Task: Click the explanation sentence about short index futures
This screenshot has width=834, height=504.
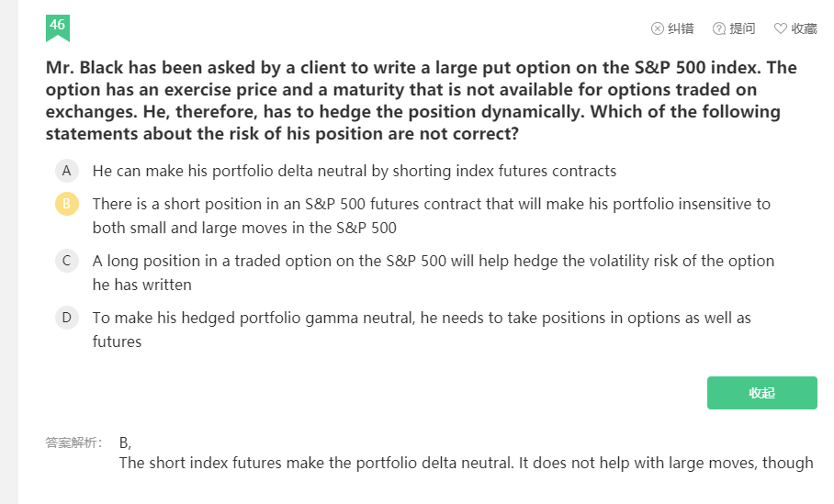Action: [x=466, y=463]
